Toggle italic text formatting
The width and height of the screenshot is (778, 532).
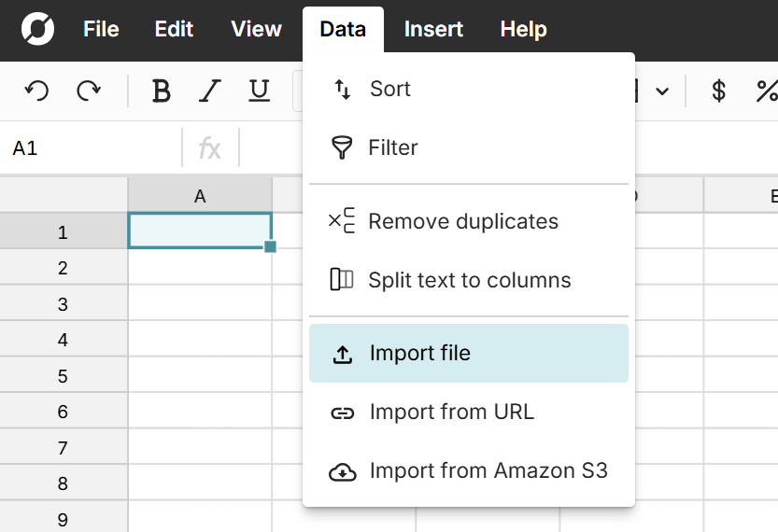point(210,91)
